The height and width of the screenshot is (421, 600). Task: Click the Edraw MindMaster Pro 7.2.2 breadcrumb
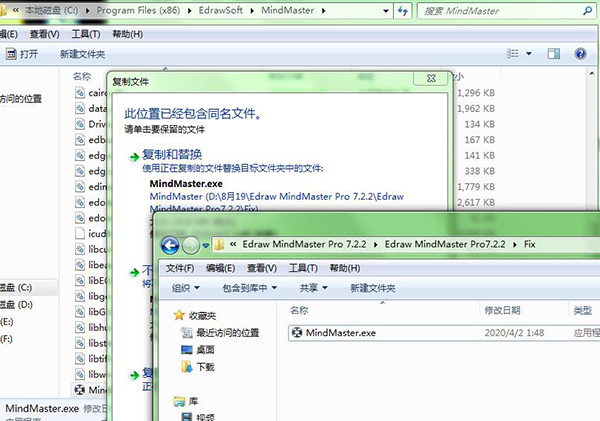304,244
